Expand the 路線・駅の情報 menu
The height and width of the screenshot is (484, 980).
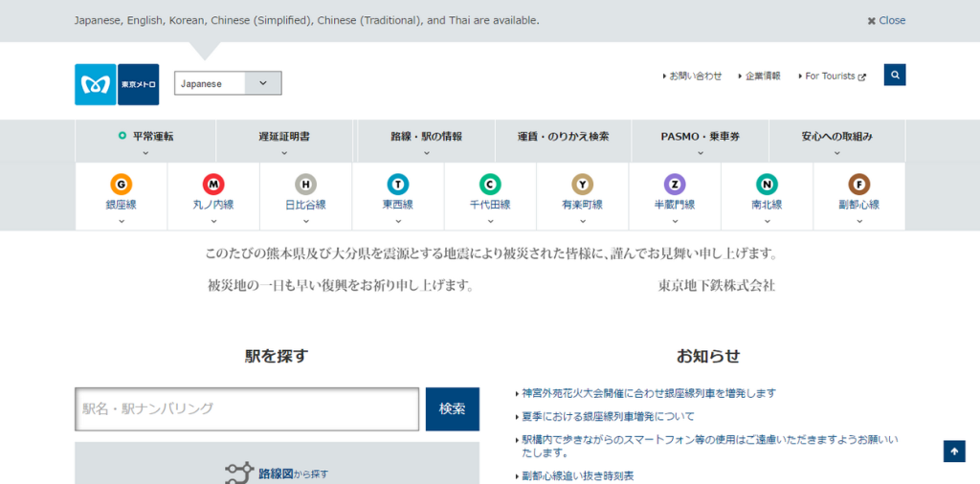(426, 141)
